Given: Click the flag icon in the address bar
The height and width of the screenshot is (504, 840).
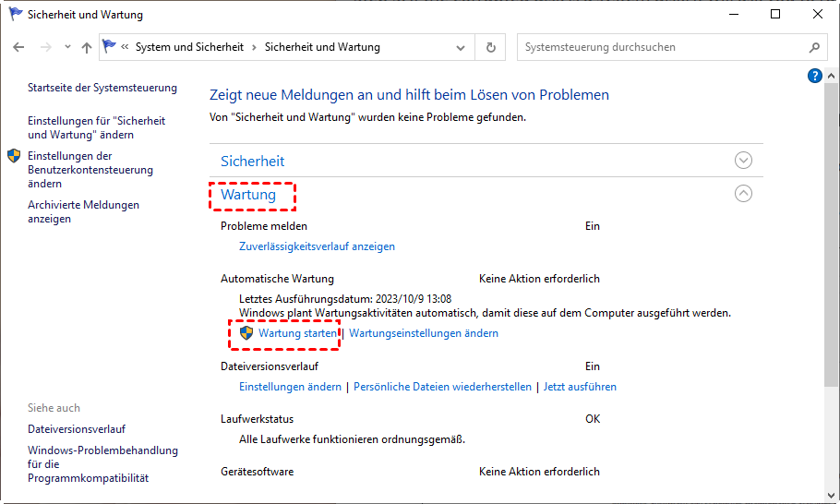Looking at the screenshot, I should 109,46.
